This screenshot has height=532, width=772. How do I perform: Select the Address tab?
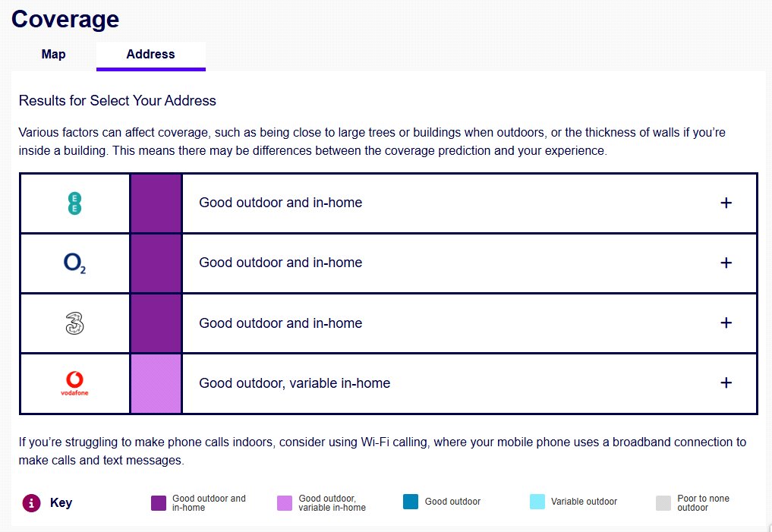pyautogui.click(x=150, y=55)
